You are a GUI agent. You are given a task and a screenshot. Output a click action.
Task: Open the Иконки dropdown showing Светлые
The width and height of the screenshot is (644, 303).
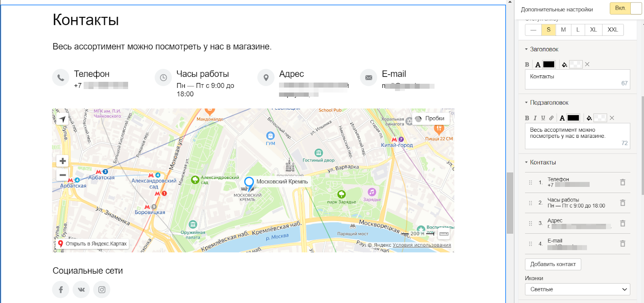point(578,289)
